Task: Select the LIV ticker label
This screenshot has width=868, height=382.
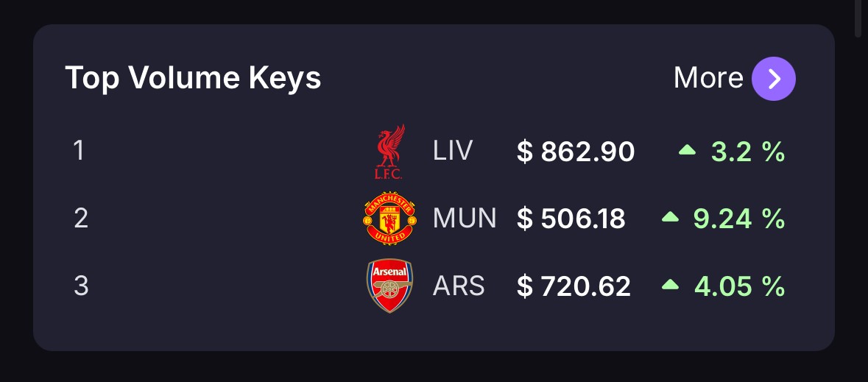Action: (x=453, y=151)
